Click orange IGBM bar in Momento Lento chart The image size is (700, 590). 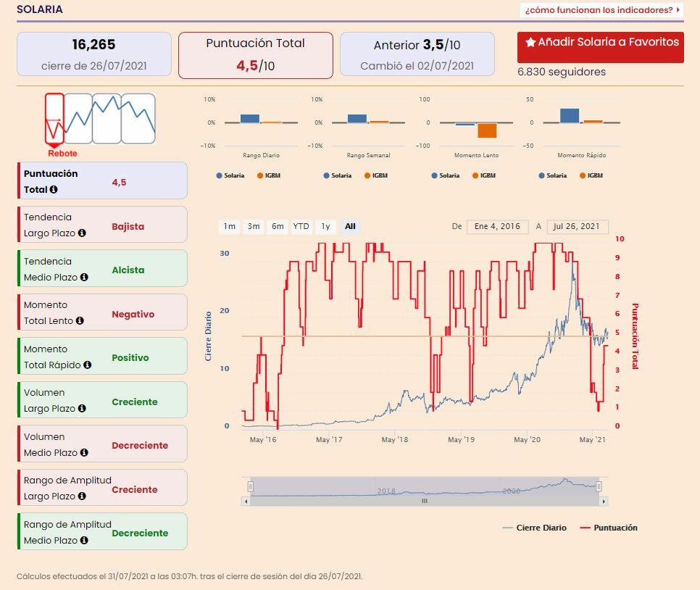pos(487,130)
